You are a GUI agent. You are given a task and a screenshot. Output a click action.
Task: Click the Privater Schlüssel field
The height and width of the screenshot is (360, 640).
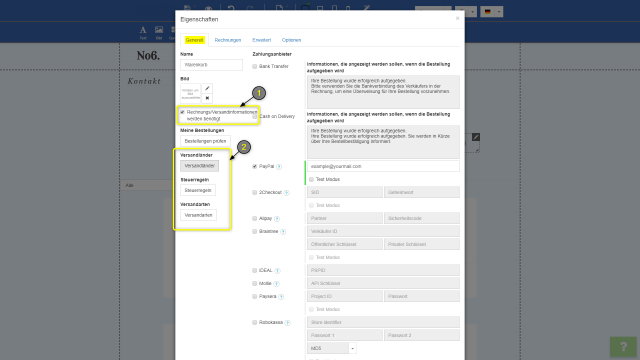(422, 244)
